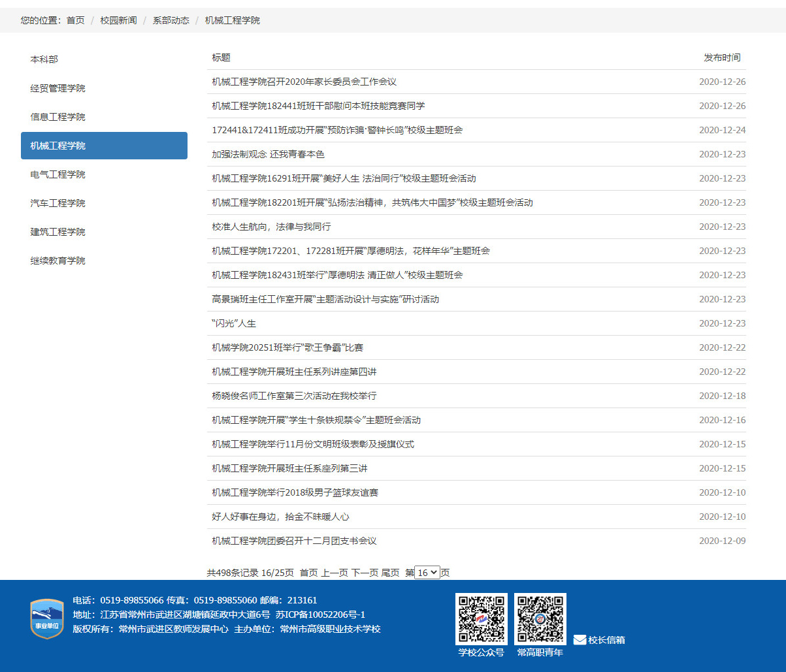Open article 机械工程学院召开2020年家长委员会工作会议
This screenshot has height=672, width=786.
pyautogui.click(x=304, y=82)
